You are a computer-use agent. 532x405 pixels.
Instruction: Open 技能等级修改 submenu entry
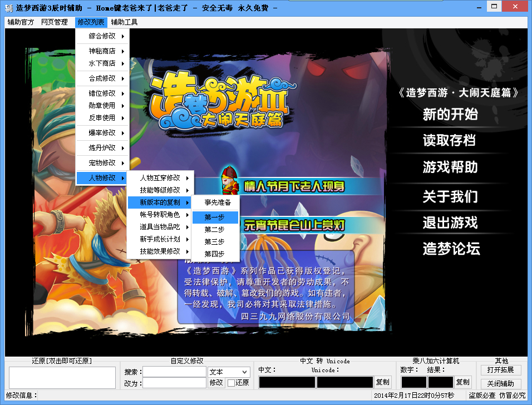(160, 190)
